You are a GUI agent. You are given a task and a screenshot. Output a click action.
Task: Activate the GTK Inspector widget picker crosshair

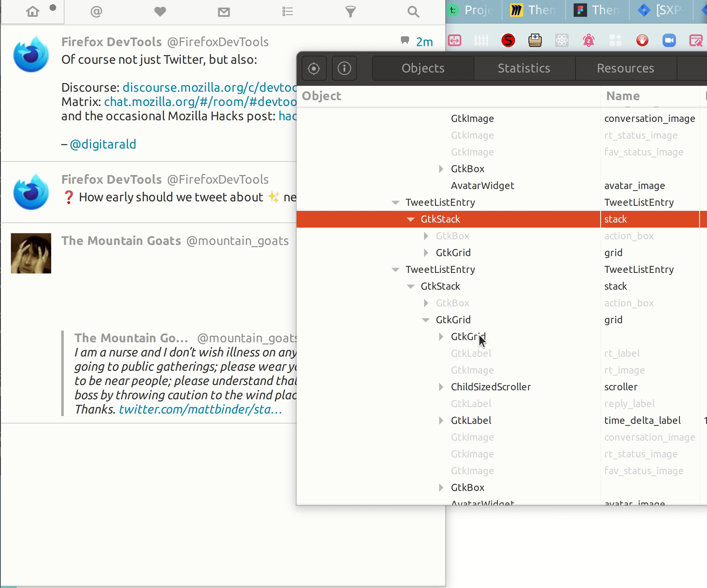point(314,69)
